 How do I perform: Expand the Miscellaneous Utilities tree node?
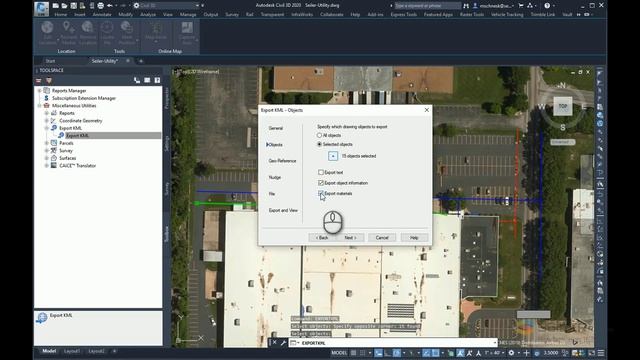tap(40, 106)
